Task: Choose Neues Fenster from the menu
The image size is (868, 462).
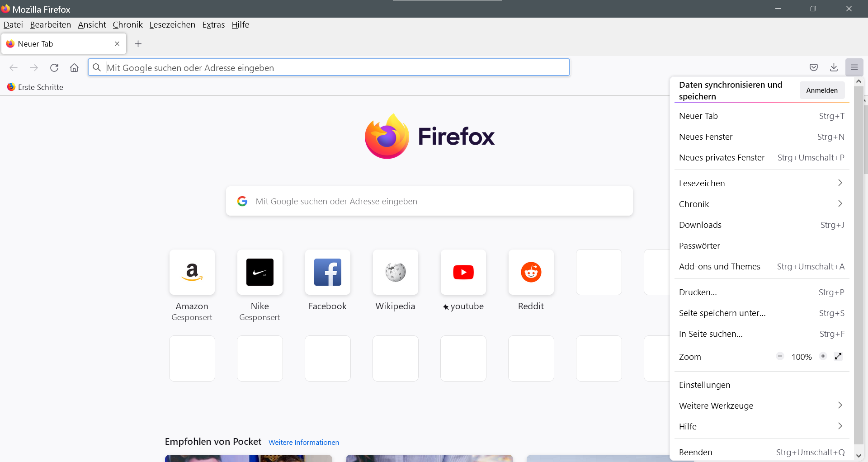Action: (762, 137)
